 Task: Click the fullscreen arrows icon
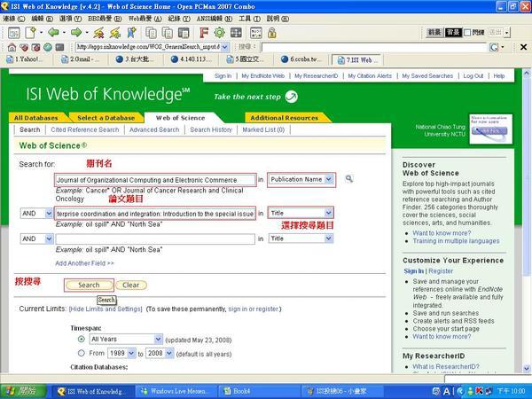[x=236, y=33]
